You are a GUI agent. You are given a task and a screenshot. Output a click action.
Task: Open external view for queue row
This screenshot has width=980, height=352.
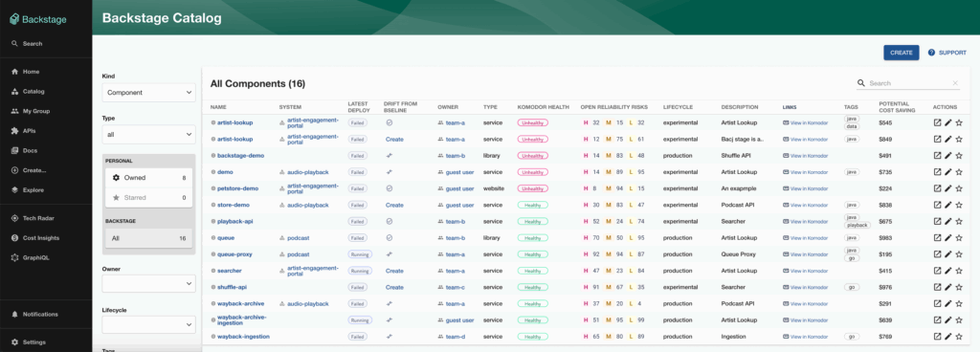click(x=937, y=238)
